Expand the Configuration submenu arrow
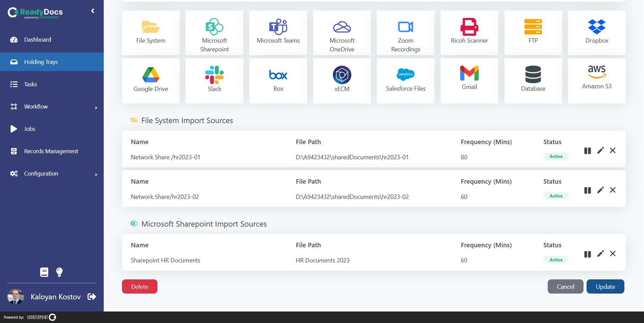 pos(96,175)
